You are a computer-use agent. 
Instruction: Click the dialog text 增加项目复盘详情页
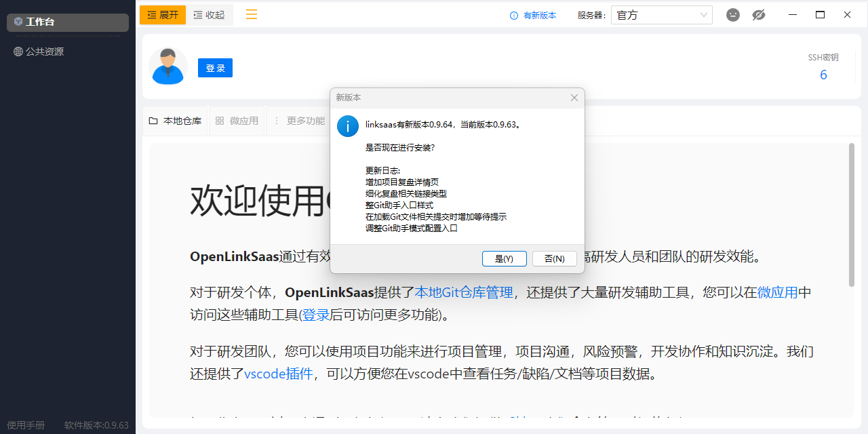[402, 182]
